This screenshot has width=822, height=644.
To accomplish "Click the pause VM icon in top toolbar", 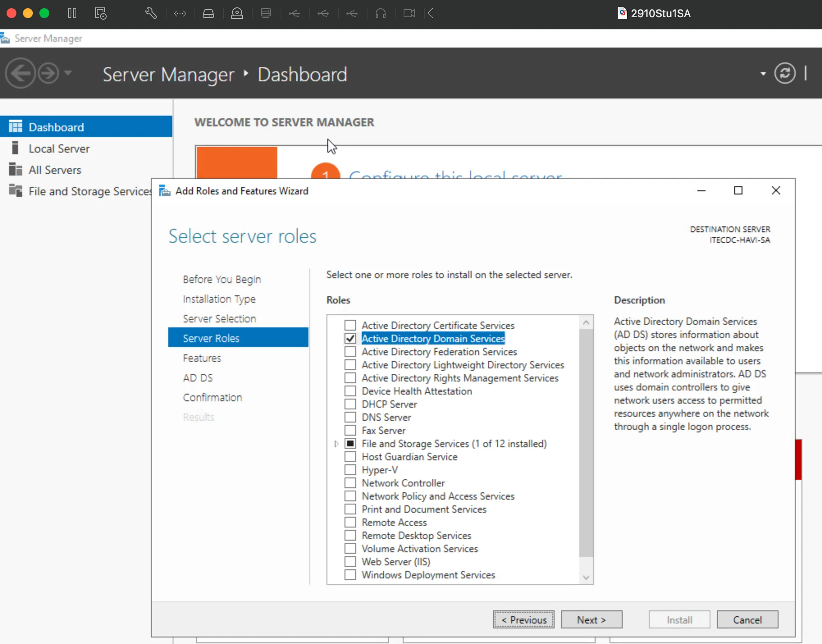I will point(72,13).
